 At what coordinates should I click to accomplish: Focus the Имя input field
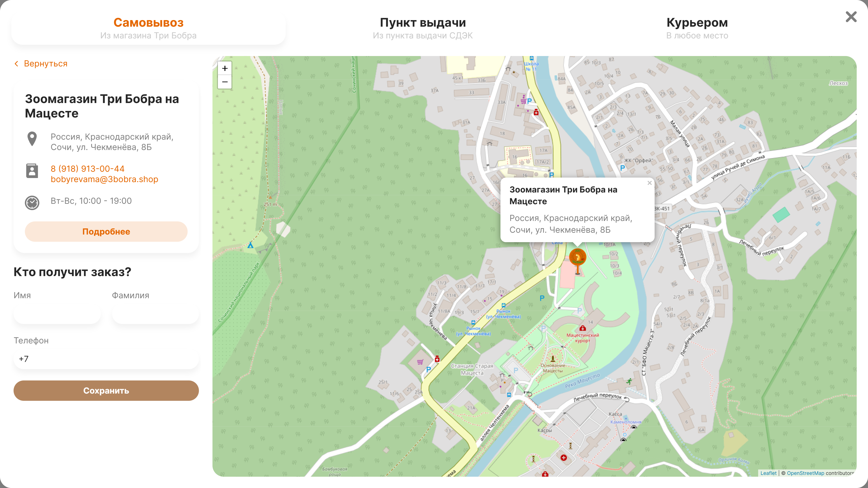[57, 314]
